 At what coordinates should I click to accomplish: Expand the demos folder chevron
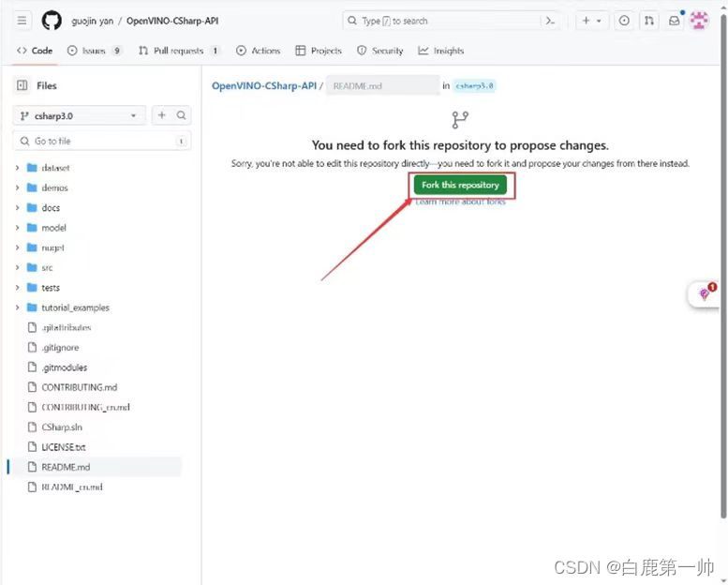coord(17,187)
